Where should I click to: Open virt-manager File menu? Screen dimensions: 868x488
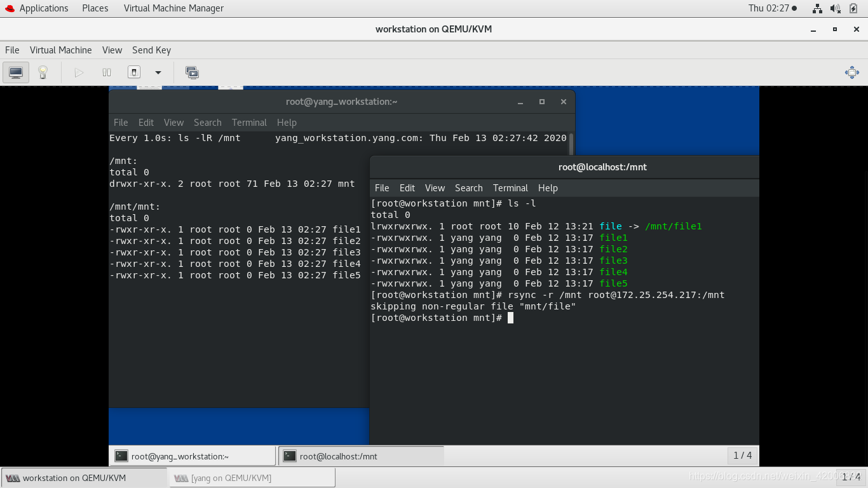click(x=12, y=50)
